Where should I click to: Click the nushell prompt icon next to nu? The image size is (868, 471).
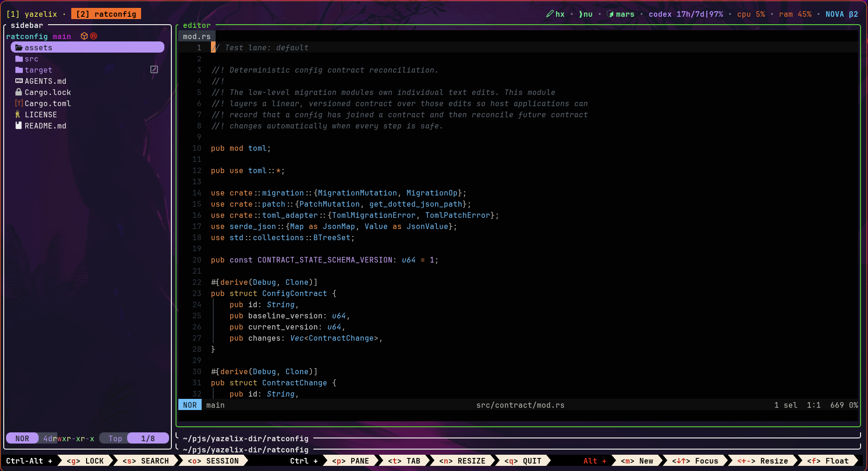581,14
